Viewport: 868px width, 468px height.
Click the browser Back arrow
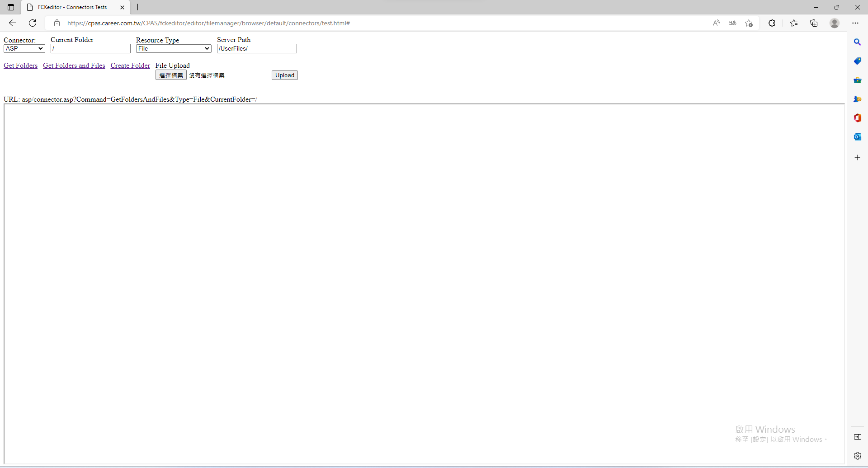tap(13, 23)
